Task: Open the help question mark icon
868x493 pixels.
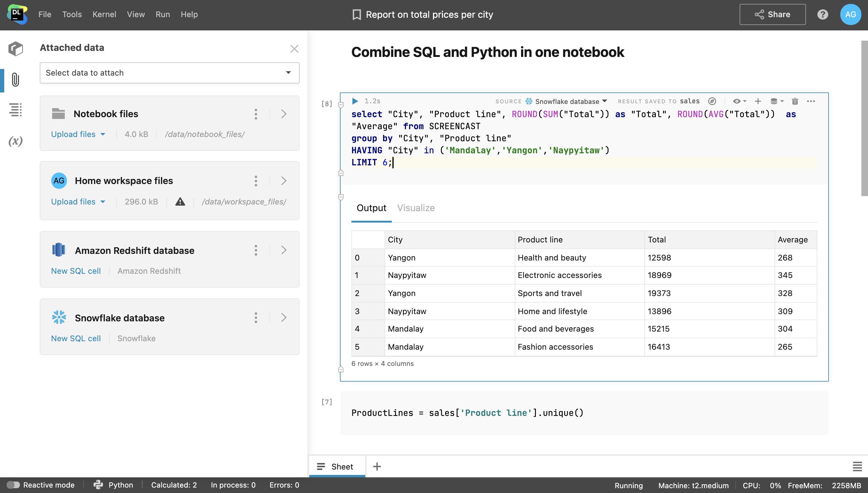Action: click(x=822, y=14)
